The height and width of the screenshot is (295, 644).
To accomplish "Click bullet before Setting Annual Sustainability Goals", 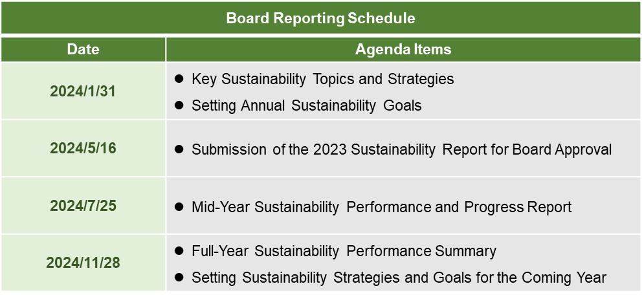I will (x=179, y=105).
